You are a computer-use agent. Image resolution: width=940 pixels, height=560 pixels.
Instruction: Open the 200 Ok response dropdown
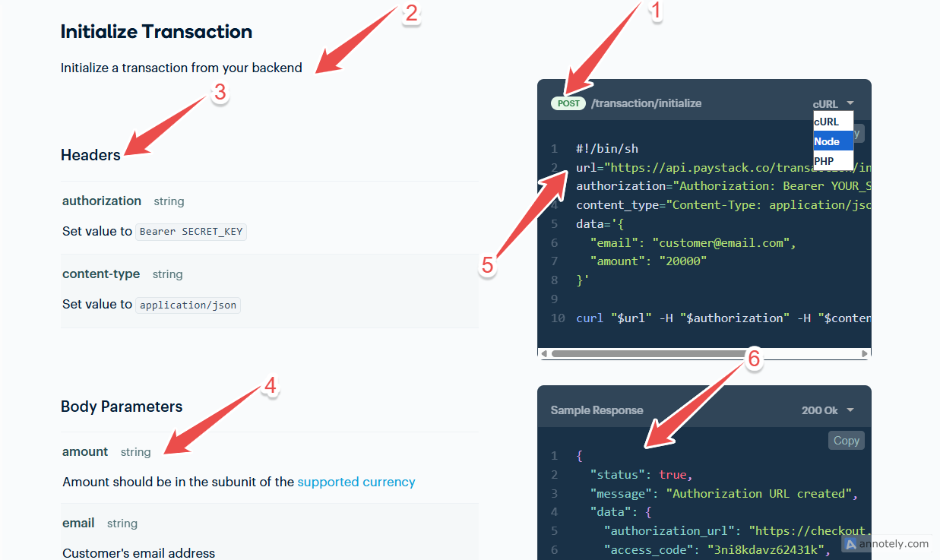pos(828,410)
